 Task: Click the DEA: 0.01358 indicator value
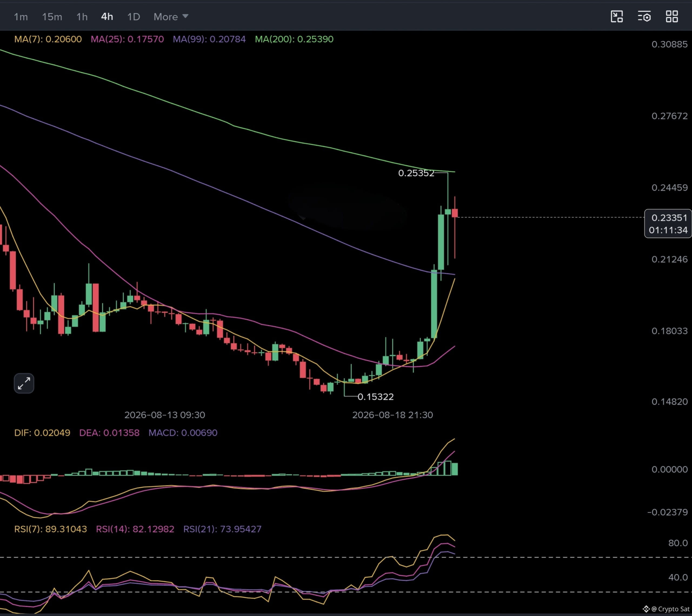pos(109,432)
